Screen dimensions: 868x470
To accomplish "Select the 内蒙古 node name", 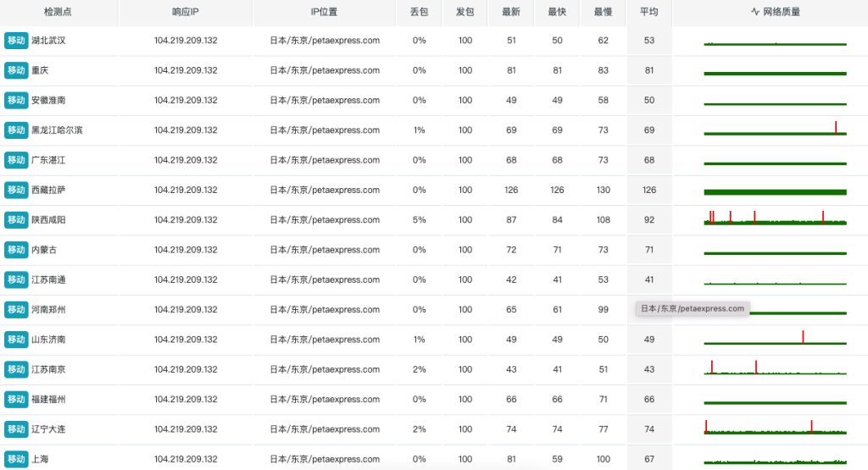I will tap(44, 249).
